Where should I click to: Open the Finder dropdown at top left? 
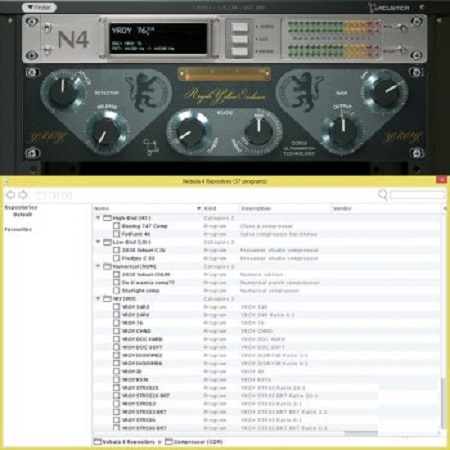(x=39, y=7)
